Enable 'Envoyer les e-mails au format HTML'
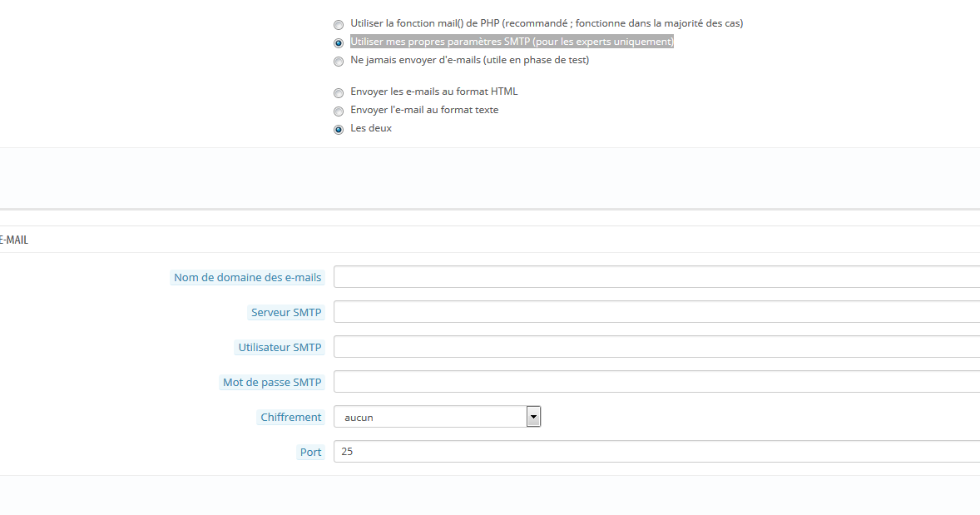This screenshot has height=515, width=980. [x=338, y=93]
